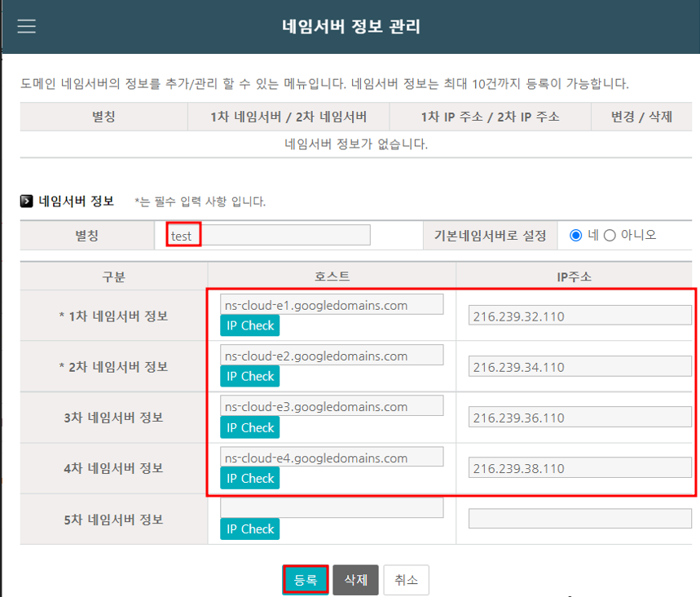The height and width of the screenshot is (597, 700).
Task: Click host field ns-cloud-e1.googledomains.com
Action: (332, 304)
